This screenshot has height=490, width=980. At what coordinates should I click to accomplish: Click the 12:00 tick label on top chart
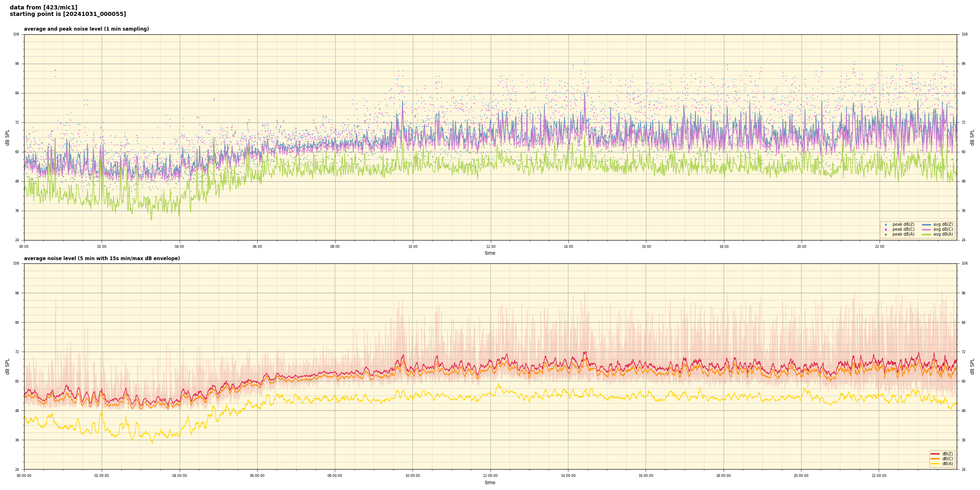tap(490, 247)
